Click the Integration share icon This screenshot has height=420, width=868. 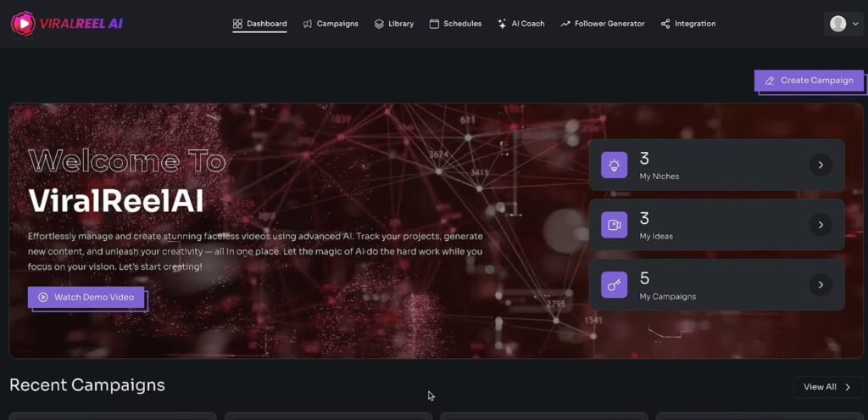[x=665, y=24]
